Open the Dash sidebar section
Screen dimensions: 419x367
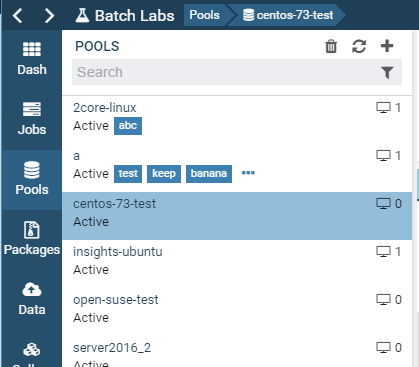(x=32, y=60)
